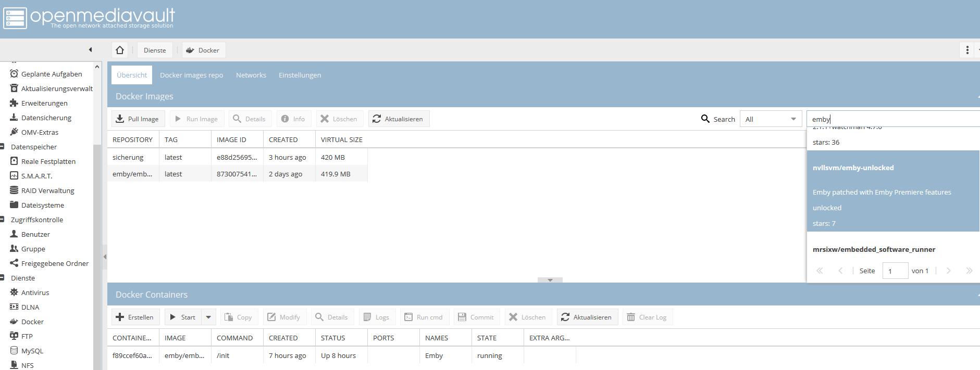Switch to the Übersicht tab

pos(132,75)
